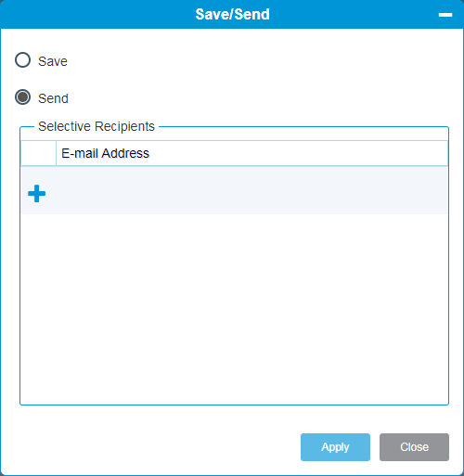Click the Apply button's text
This screenshot has width=464, height=476.
coord(335,447)
